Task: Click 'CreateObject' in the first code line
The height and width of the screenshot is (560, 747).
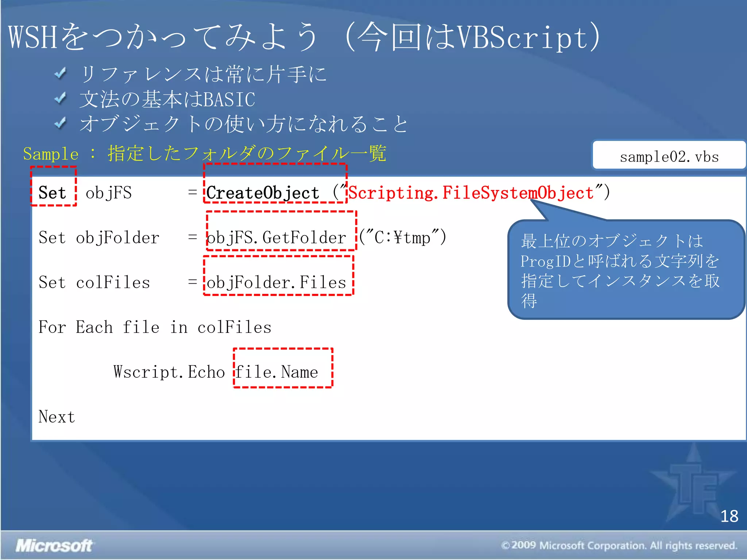Action: pyautogui.click(x=263, y=192)
